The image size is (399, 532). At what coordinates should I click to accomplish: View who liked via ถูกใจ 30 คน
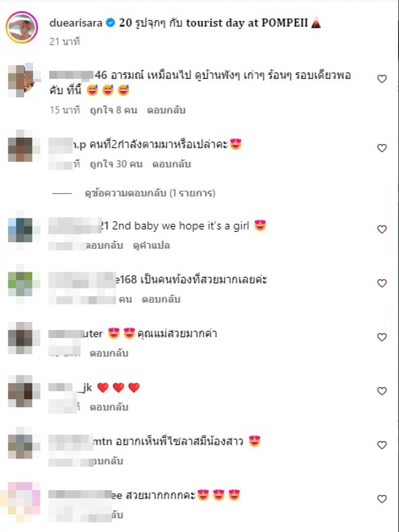[116, 164]
